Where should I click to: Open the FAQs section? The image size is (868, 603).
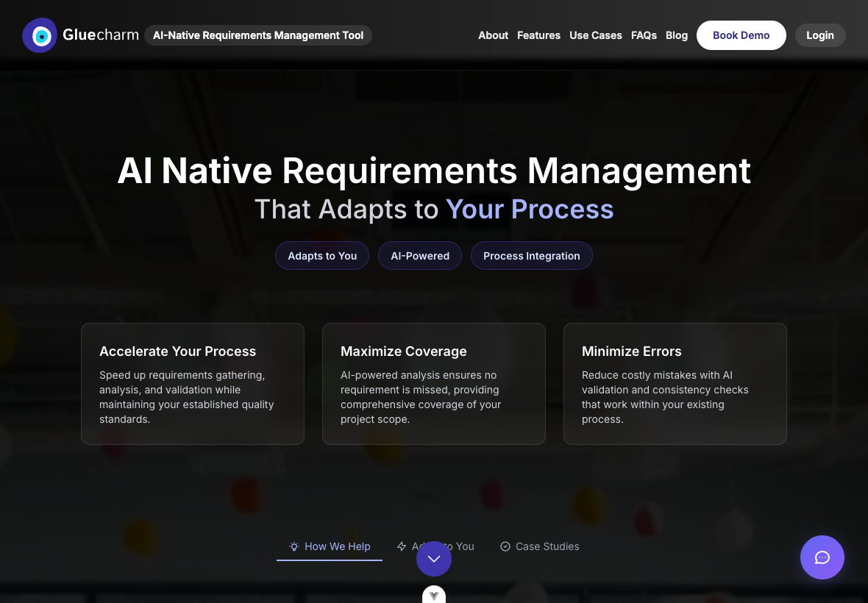(644, 35)
